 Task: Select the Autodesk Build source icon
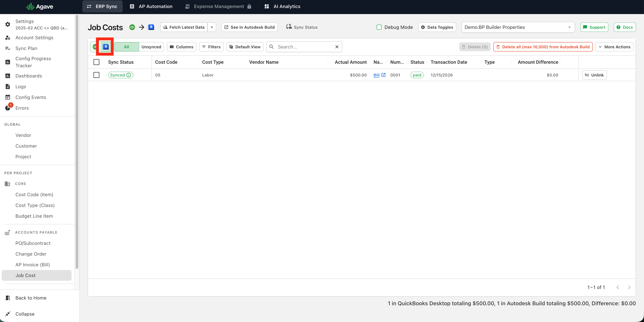click(105, 47)
